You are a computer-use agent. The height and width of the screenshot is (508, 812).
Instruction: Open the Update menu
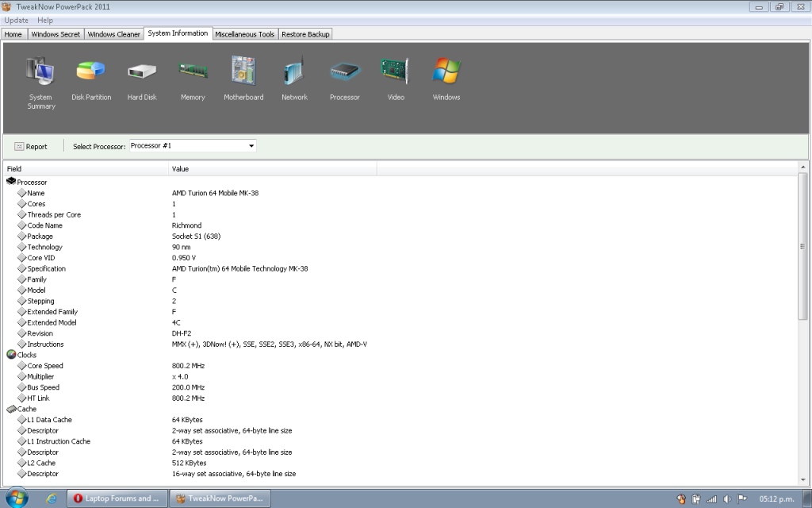16,20
